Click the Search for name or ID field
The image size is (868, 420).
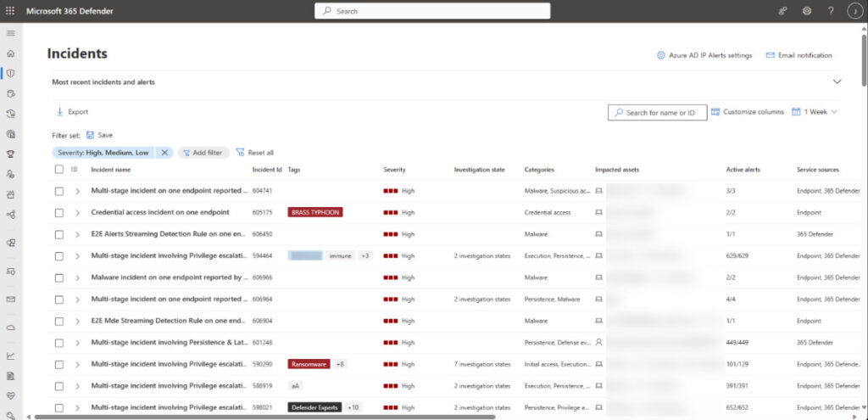tap(658, 113)
